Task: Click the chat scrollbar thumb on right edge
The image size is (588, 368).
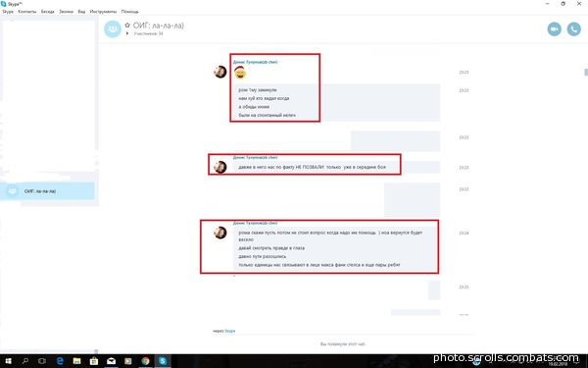Action: 586,72
